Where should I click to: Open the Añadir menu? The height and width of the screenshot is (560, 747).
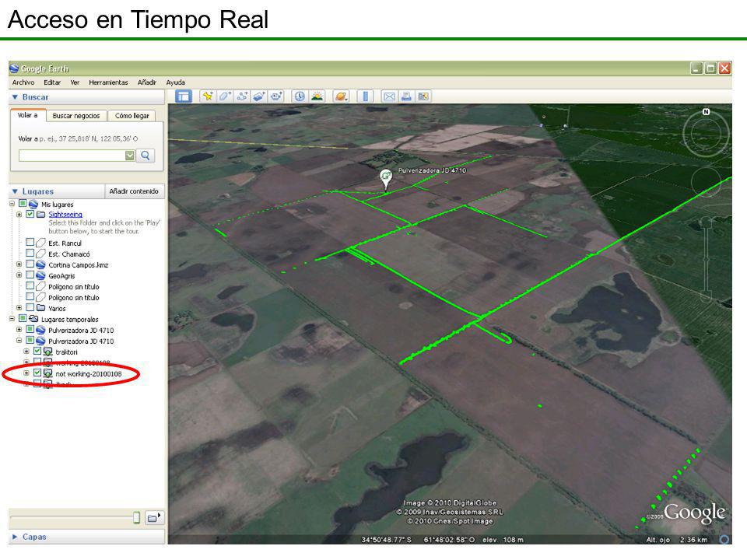[147, 82]
